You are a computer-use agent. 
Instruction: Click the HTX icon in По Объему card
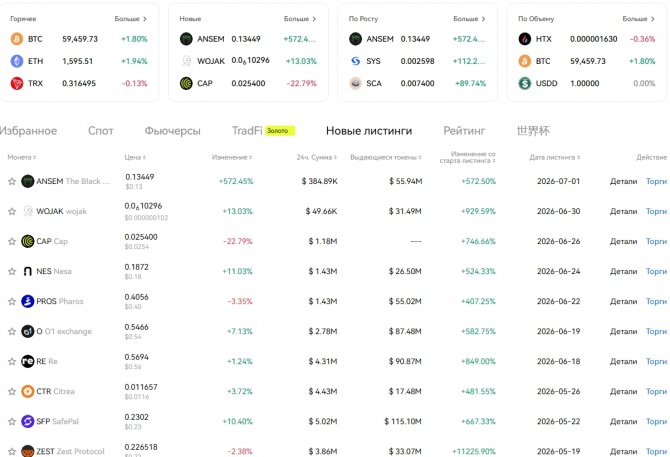[525, 39]
